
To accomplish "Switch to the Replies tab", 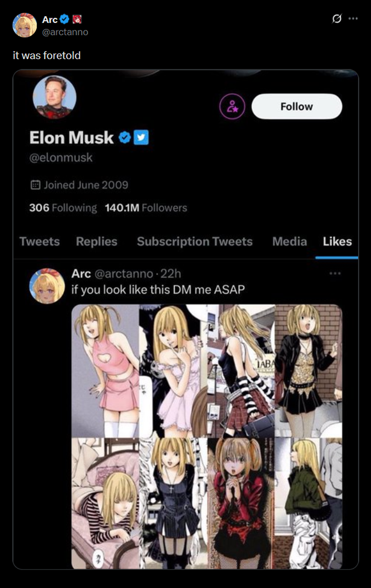I will 97,242.
